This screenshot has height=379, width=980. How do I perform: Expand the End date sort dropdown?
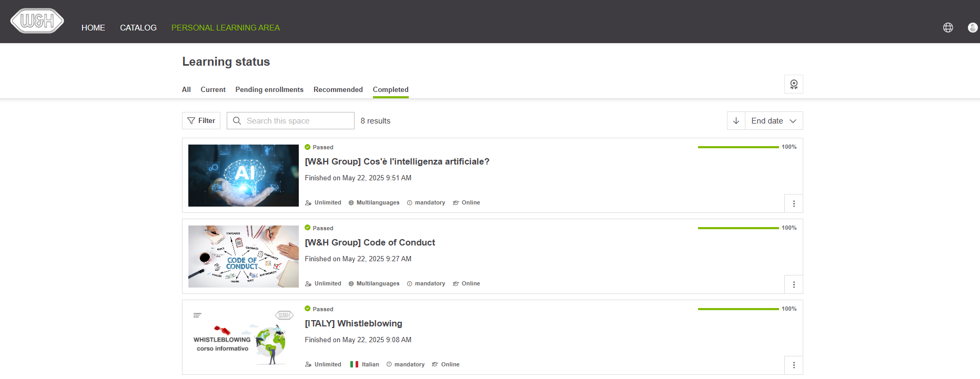click(774, 121)
